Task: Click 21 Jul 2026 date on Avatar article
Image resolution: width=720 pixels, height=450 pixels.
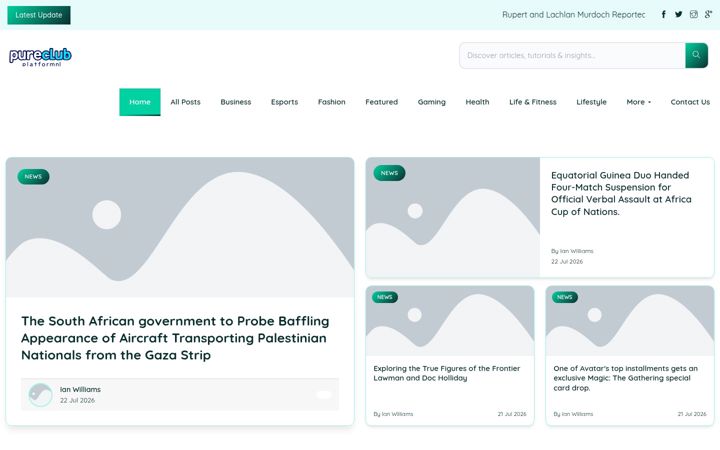Action: tap(692, 414)
